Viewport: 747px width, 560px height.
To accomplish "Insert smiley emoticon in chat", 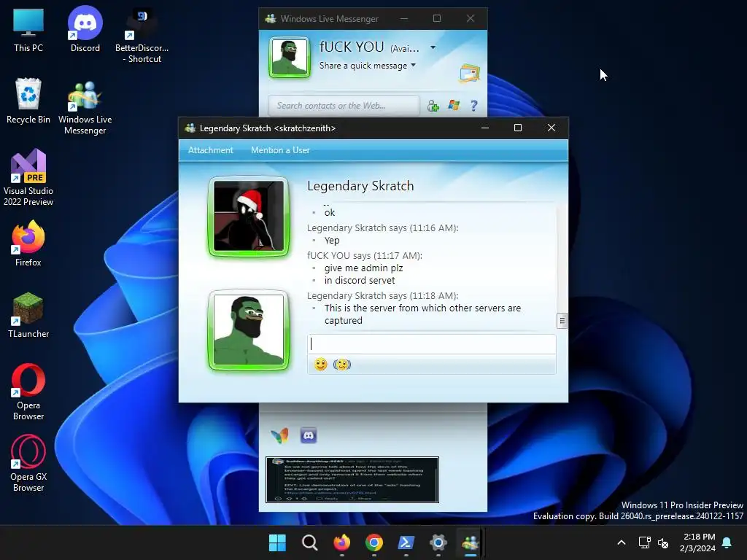I will coord(321,365).
